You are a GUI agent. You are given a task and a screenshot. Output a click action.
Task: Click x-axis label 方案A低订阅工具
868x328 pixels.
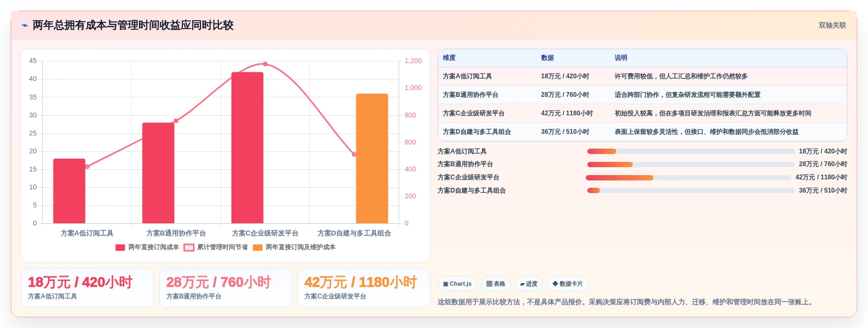(x=87, y=233)
